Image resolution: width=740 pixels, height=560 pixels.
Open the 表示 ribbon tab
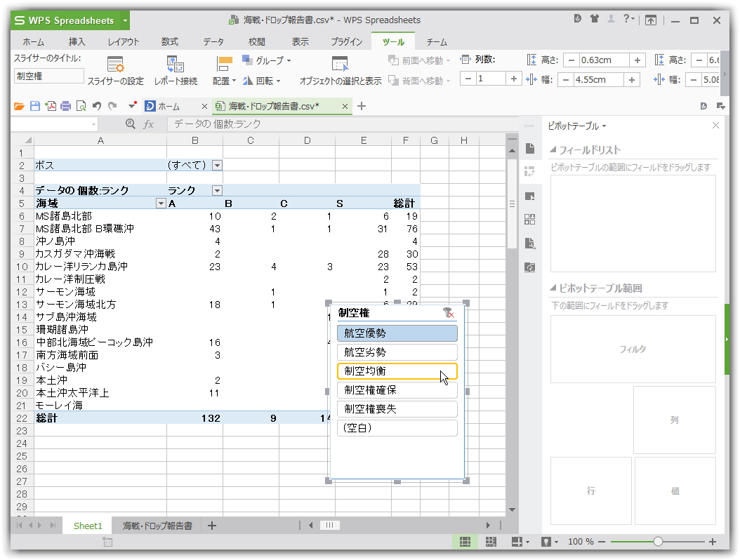(x=300, y=41)
